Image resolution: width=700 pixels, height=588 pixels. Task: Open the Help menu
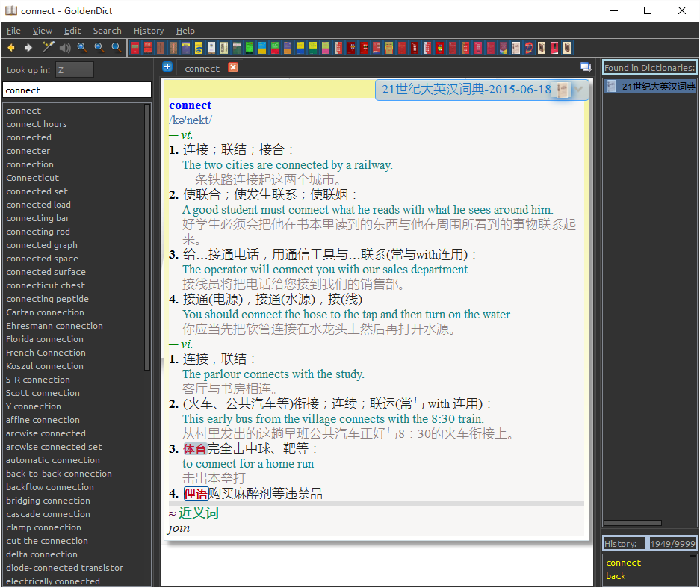185,31
